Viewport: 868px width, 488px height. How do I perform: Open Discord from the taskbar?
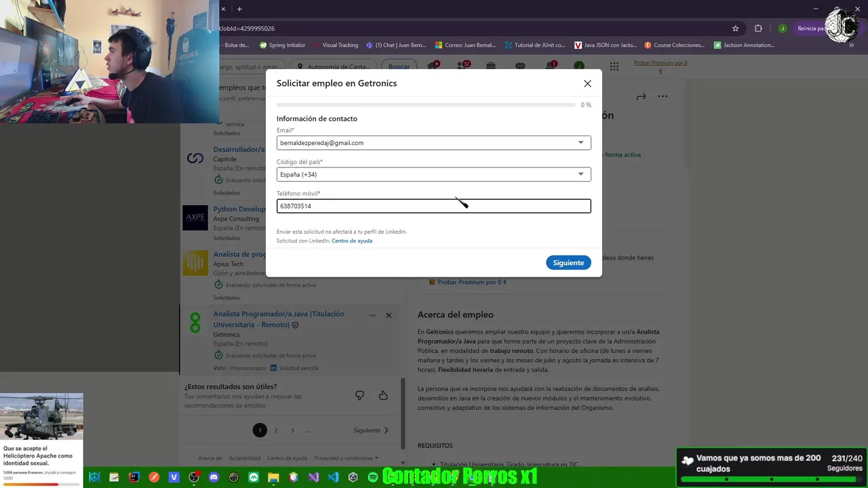[x=214, y=477]
